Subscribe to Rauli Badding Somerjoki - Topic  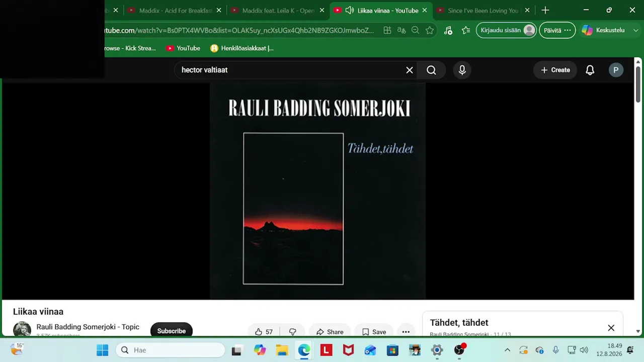171,331
